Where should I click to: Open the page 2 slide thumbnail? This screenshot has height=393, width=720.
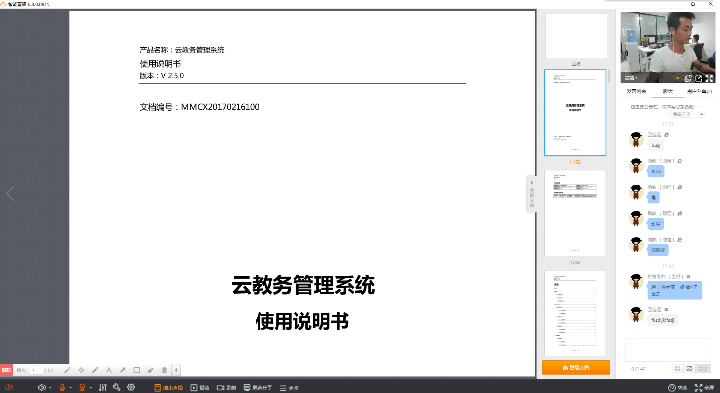pos(575,213)
